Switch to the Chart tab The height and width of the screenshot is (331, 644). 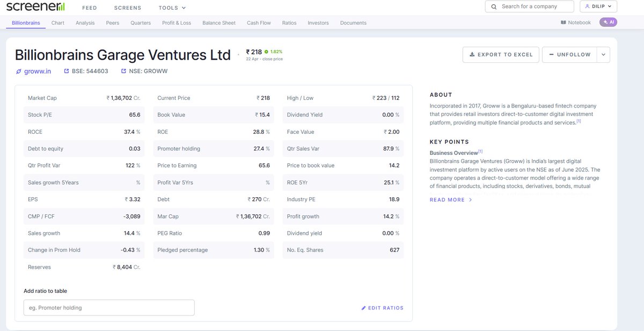coord(58,23)
